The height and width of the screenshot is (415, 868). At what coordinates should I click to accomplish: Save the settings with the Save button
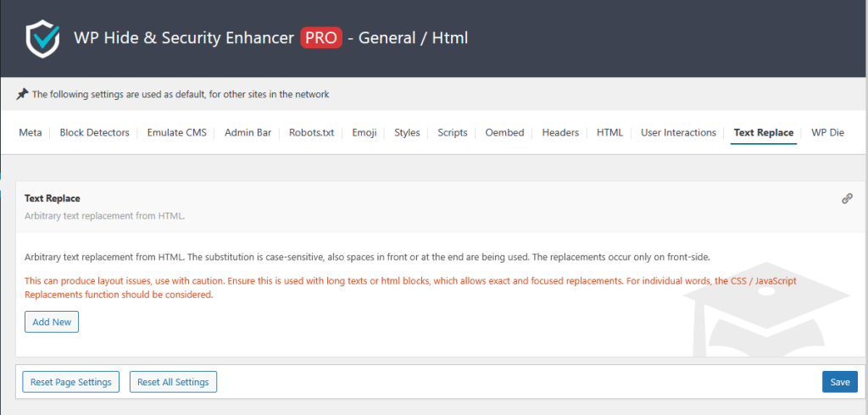pyautogui.click(x=840, y=382)
